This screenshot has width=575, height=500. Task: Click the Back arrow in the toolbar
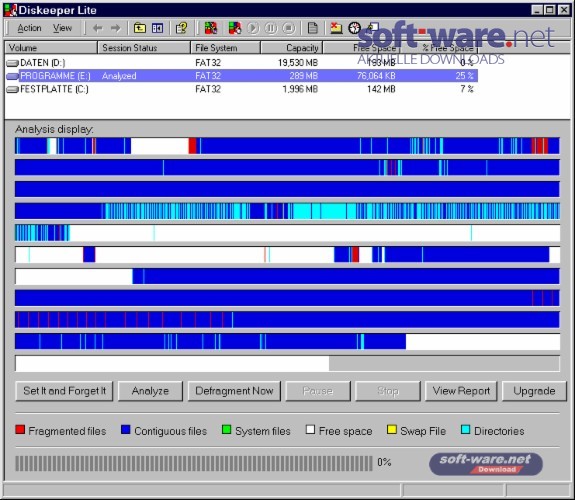98,28
